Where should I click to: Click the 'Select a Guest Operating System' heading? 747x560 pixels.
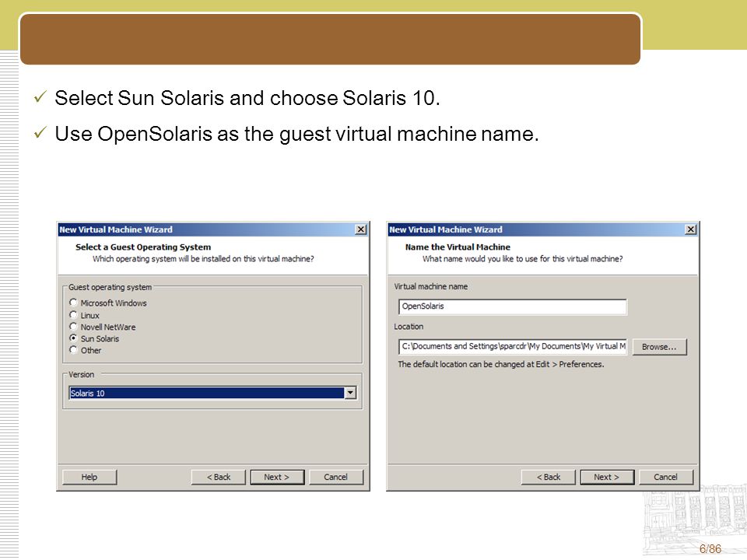[143, 247]
